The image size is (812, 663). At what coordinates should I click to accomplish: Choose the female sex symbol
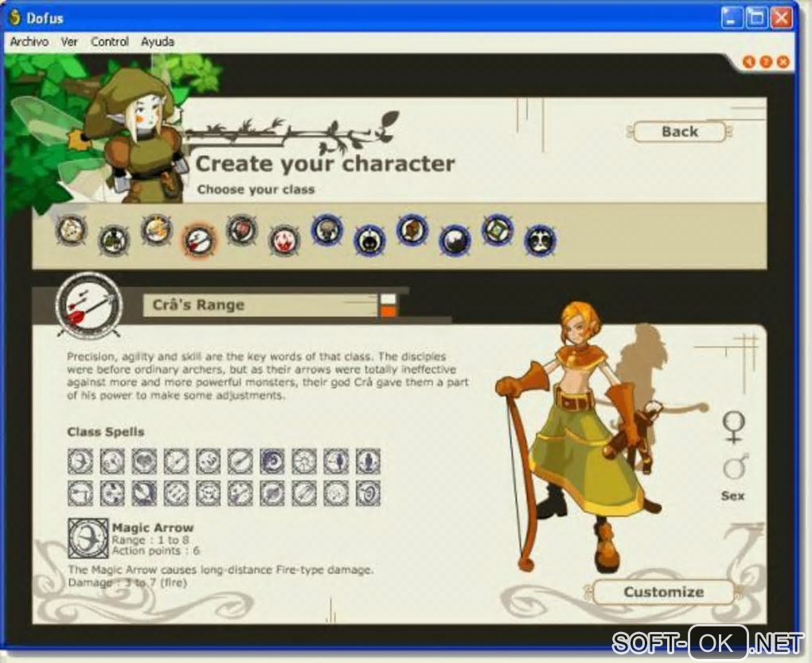click(734, 427)
